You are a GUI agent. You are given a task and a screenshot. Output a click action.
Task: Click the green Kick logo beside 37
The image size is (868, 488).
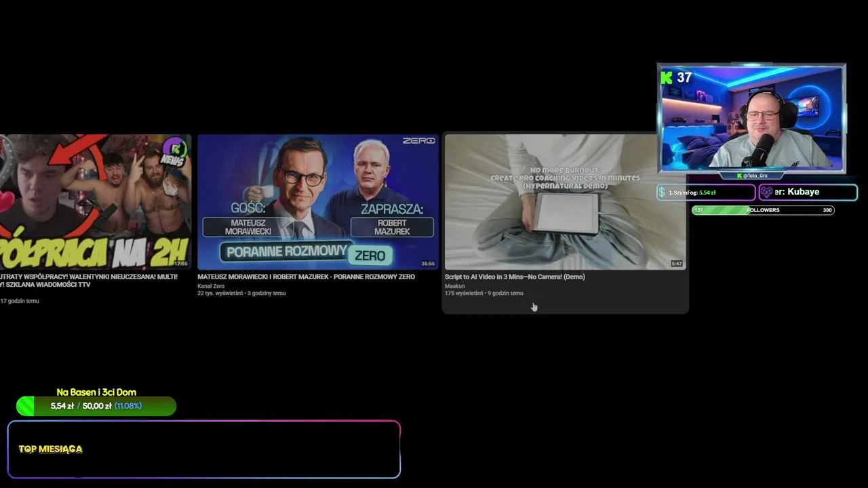pos(667,78)
